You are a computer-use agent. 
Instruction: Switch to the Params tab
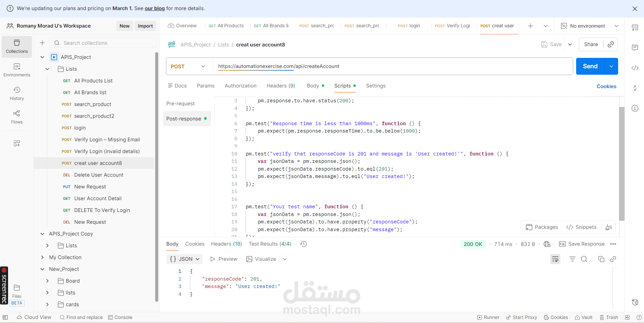click(x=206, y=86)
